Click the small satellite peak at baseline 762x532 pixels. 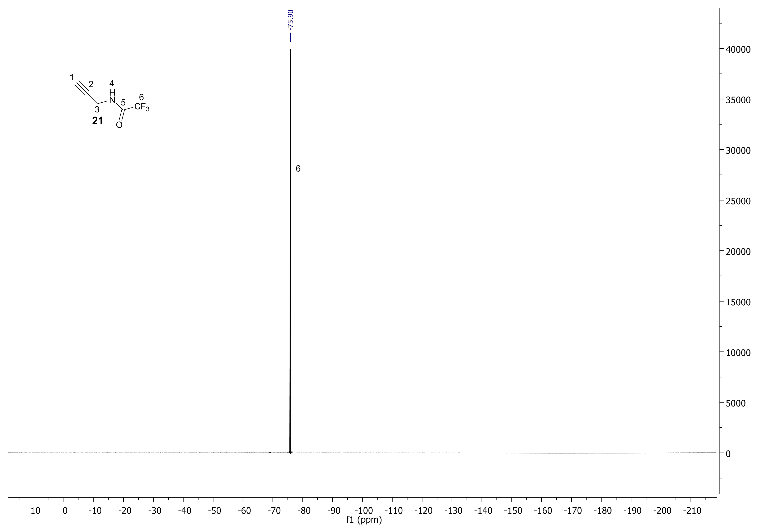coord(292,452)
